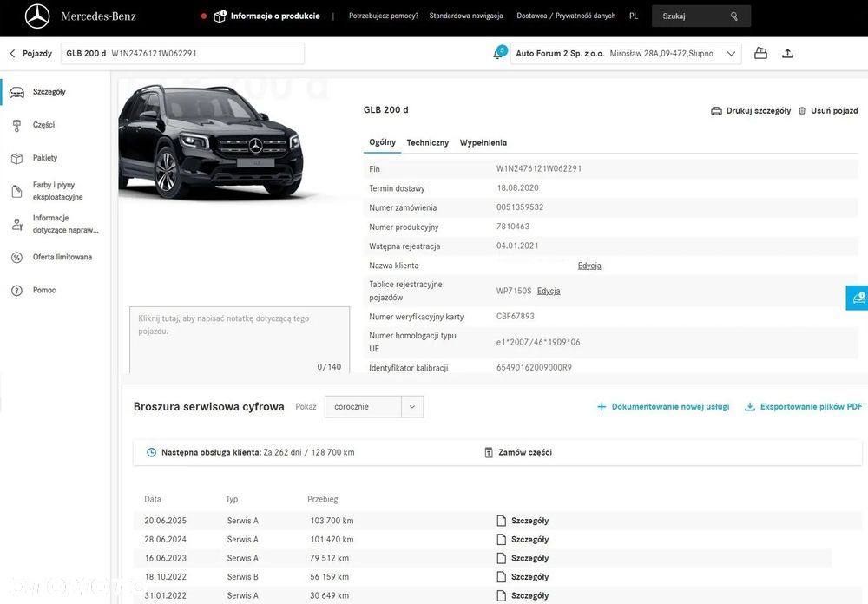This screenshot has height=604, width=868.
Task: Click Numer zamówienia value 0051359532
Action: point(520,207)
